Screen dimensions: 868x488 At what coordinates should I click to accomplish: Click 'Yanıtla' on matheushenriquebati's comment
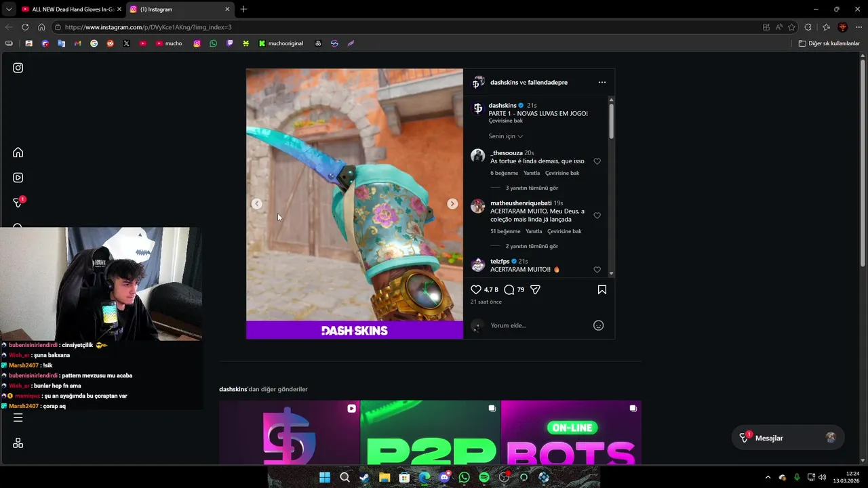click(534, 231)
